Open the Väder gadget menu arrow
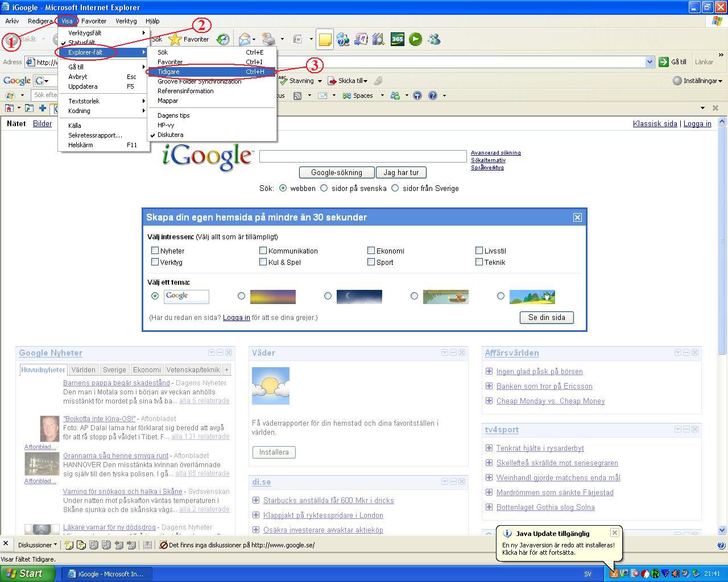The width and height of the screenshot is (728, 582). pos(445,352)
